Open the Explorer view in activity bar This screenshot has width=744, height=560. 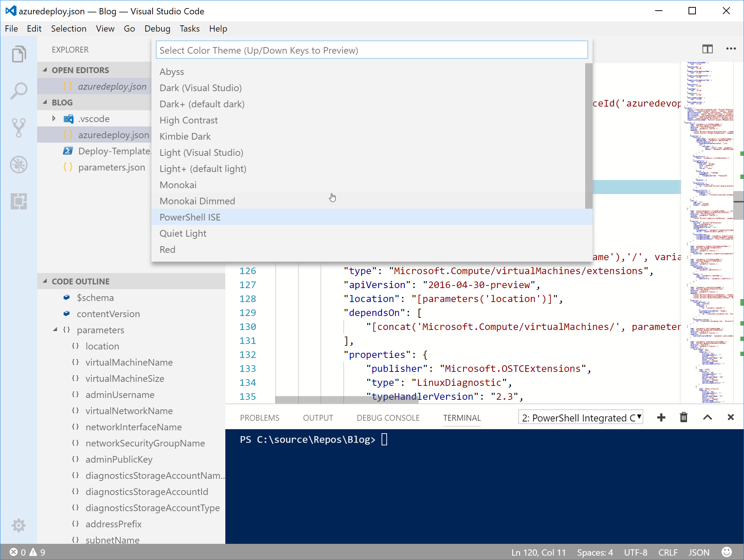pos(19,54)
